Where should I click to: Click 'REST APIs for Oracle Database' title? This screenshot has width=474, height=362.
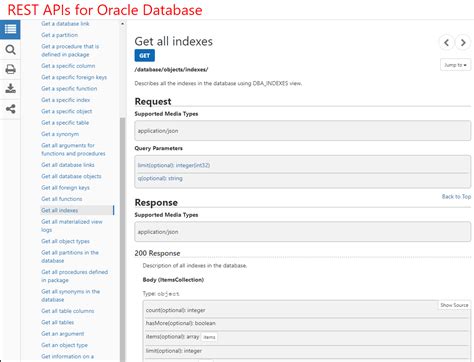(x=105, y=10)
